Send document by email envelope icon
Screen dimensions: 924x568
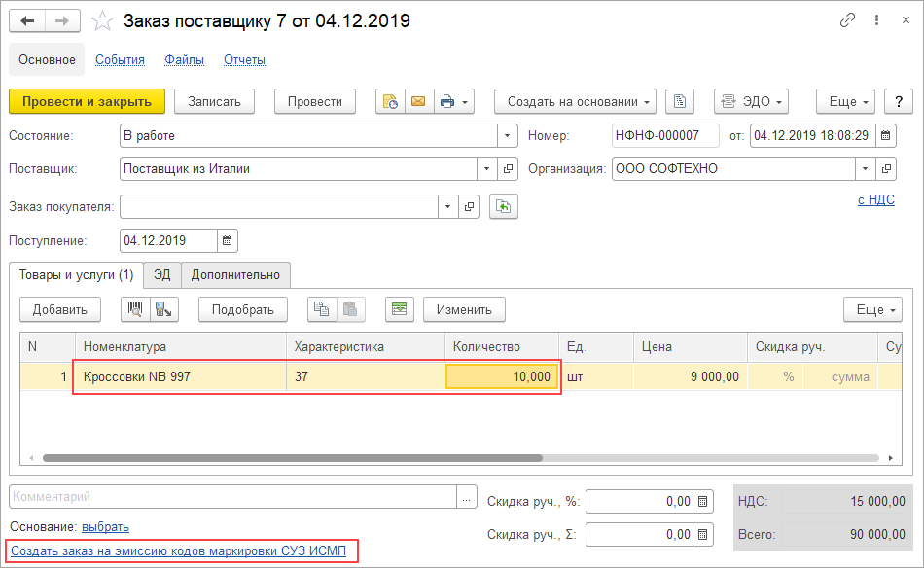pos(419,101)
